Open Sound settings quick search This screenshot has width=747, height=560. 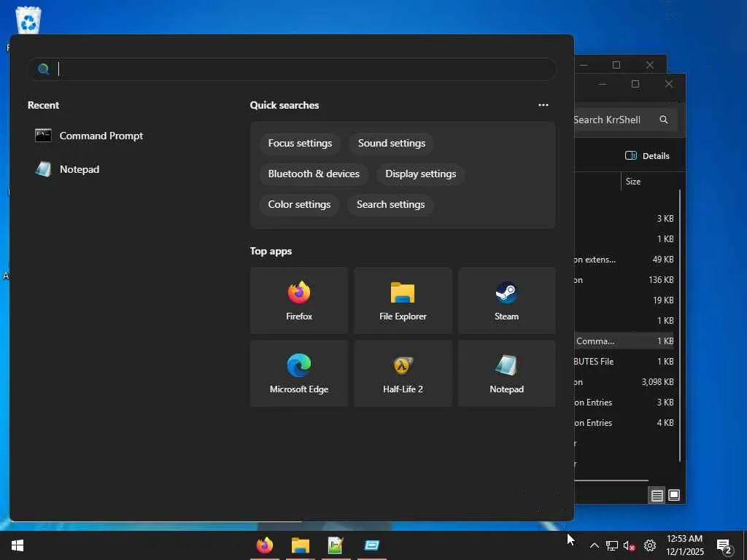392,144
